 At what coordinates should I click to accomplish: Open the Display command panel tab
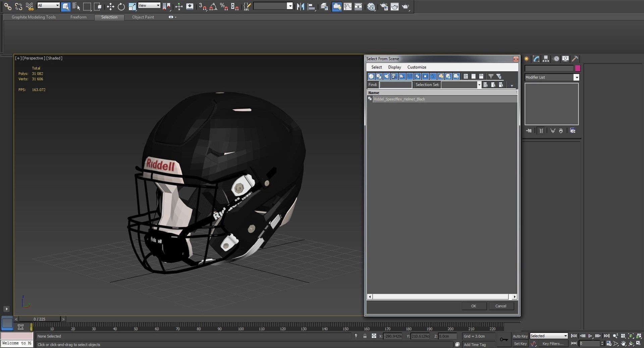[566, 59]
